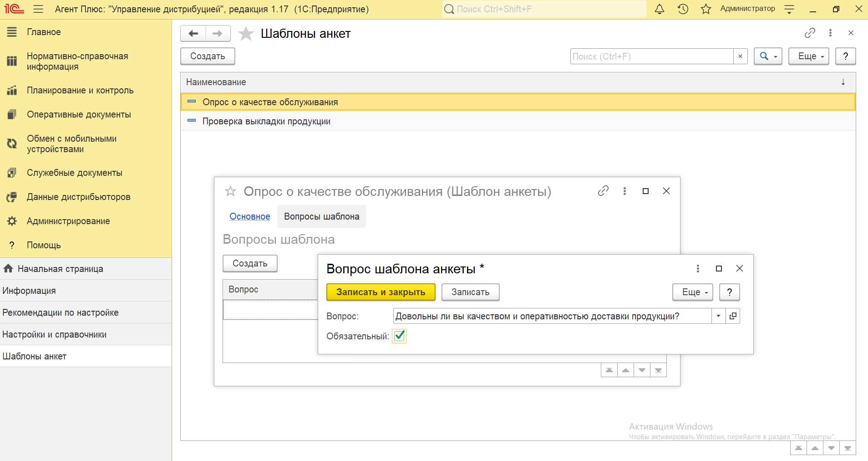Click Создать in Шаблоны анкет list
Image resolution: width=868 pixels, height=461 pixels.
(x=208, y=56)
